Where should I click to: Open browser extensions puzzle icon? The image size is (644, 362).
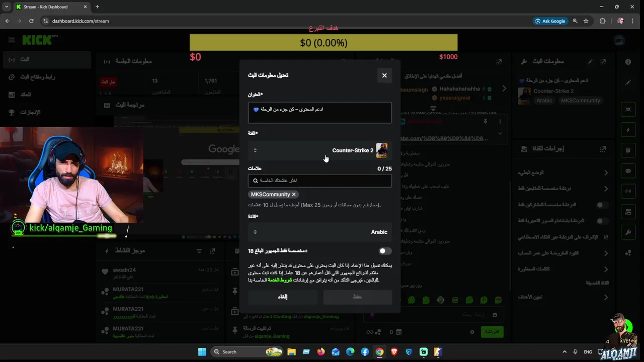pyautogui.click(x=603, y=21)
